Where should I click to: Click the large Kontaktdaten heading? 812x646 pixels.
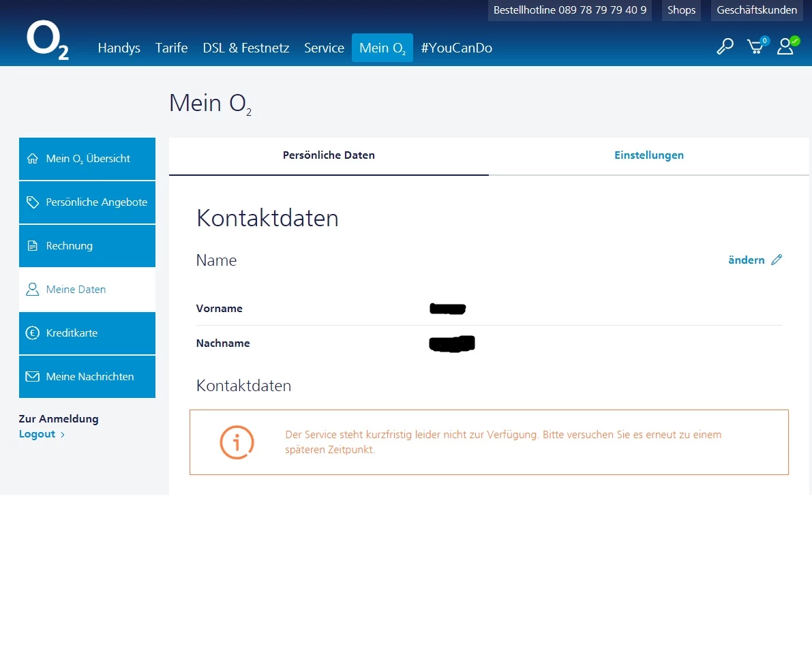point(267,218)
